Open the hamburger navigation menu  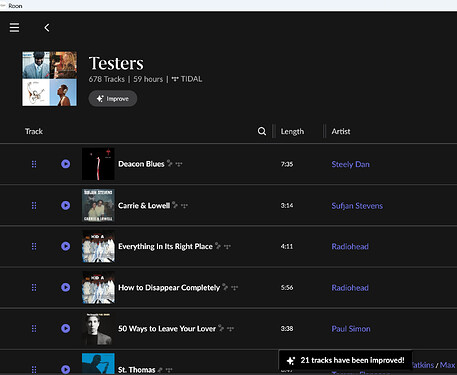tap(14, 28)
